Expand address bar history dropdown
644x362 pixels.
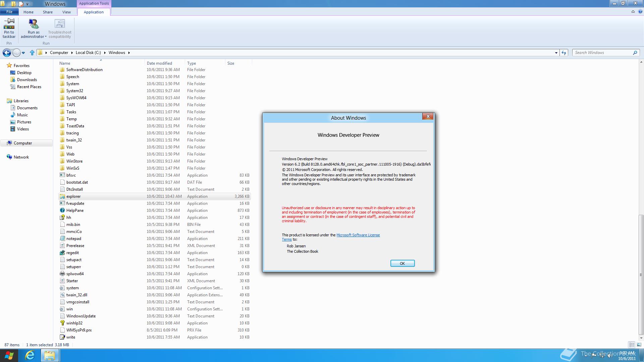556,53
